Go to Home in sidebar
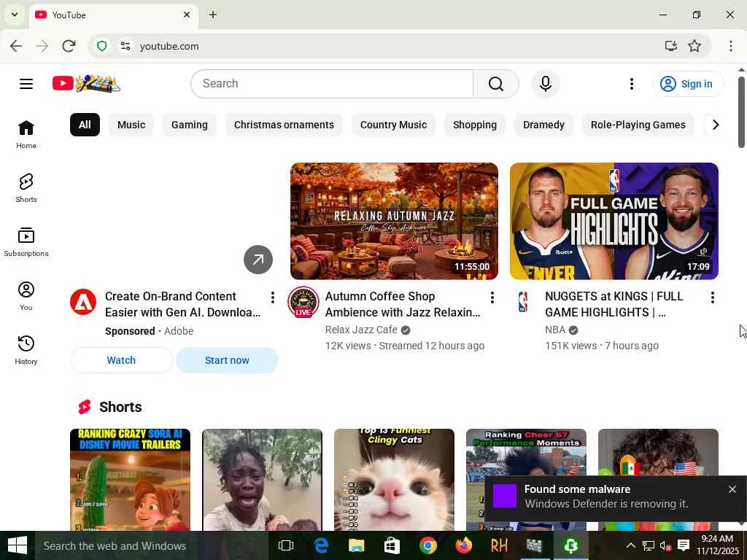Screen dimensions: 747x560 [26, 134]
